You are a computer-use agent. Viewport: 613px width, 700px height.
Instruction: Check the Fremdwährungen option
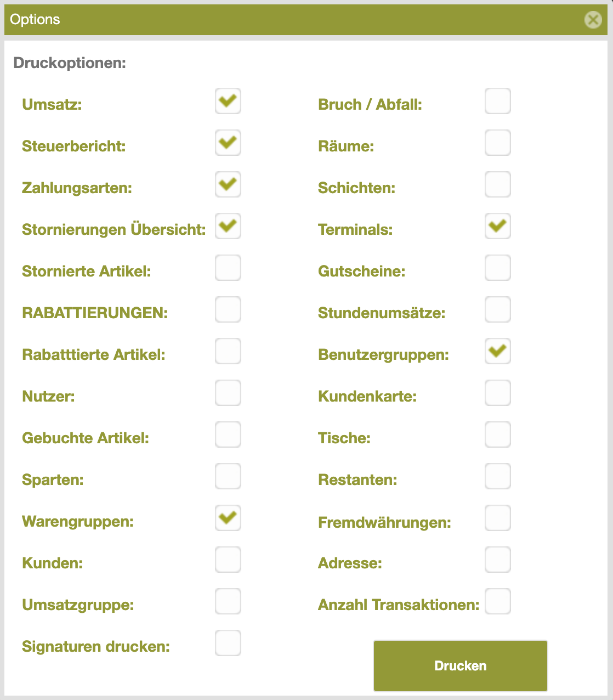[x=498, y=518]
